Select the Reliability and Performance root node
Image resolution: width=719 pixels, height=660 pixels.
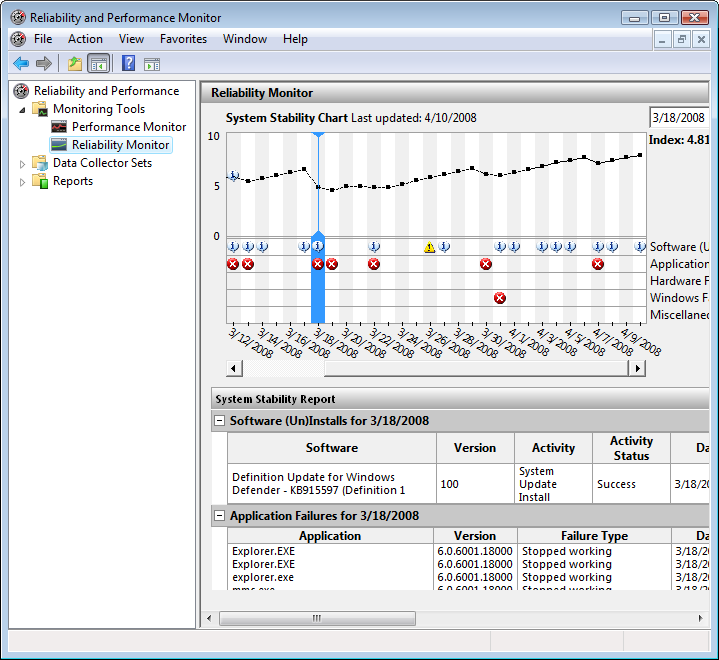(x=106, y=91)
